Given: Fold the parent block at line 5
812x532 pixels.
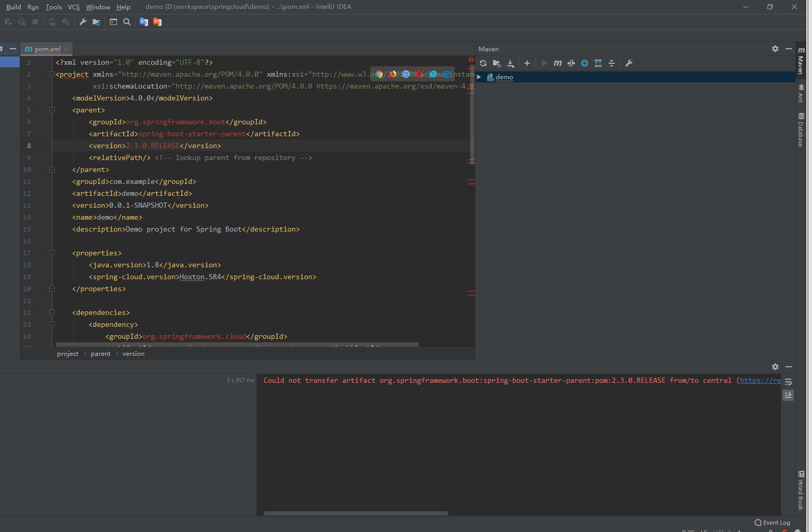Looking at the screenshot, I should (52, 110).
